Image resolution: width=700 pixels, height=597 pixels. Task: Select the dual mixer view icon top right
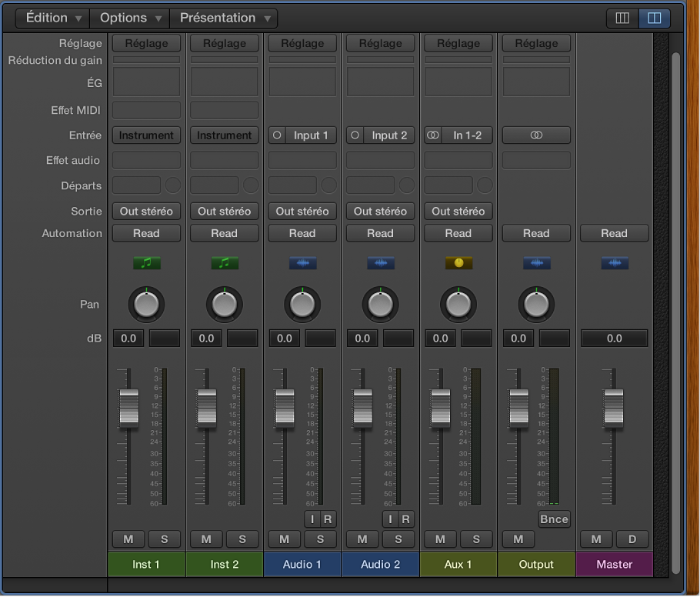click(655, 17)
